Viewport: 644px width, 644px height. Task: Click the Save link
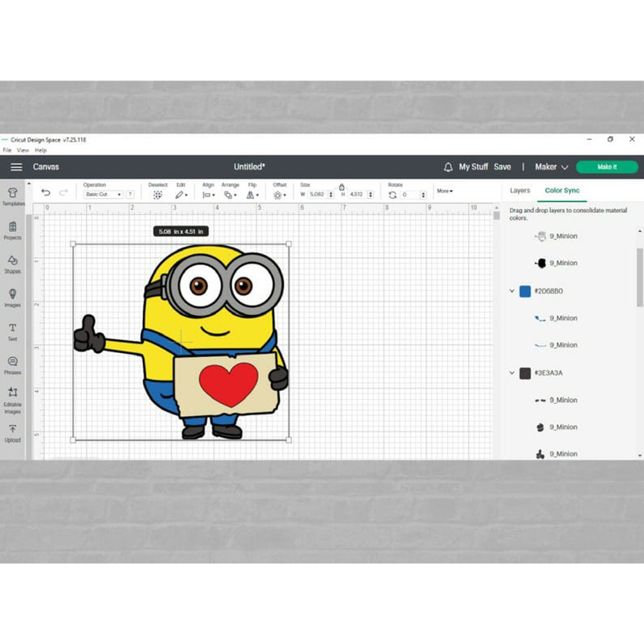pyautogui.click(x=502, y=167)
